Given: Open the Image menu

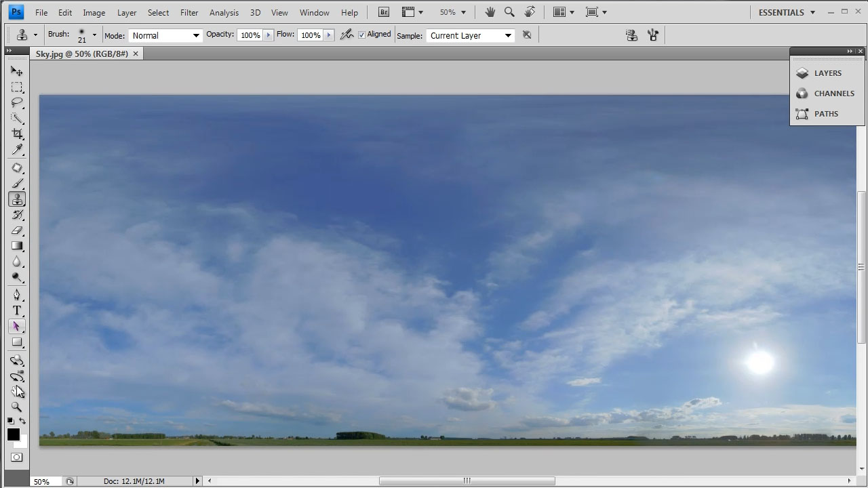Looking at the screenshot, I should click(x=94, y=12).
